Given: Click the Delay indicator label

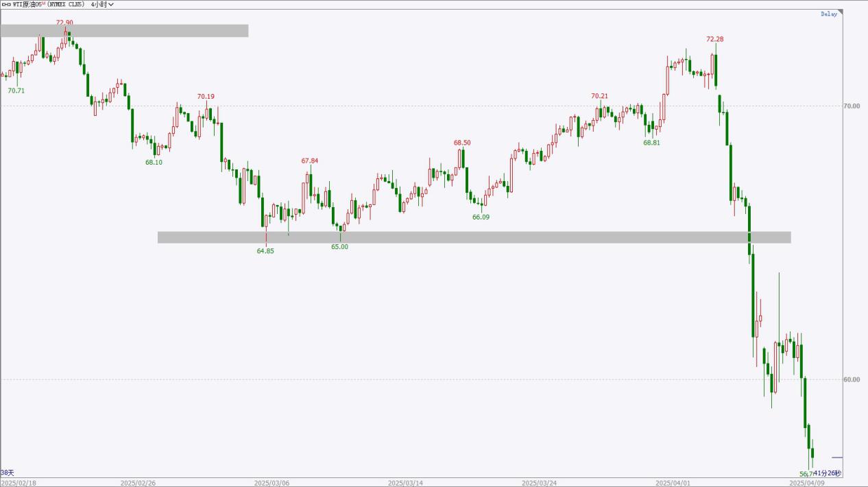Looking at the screenshot, I should tap(829, 14).
